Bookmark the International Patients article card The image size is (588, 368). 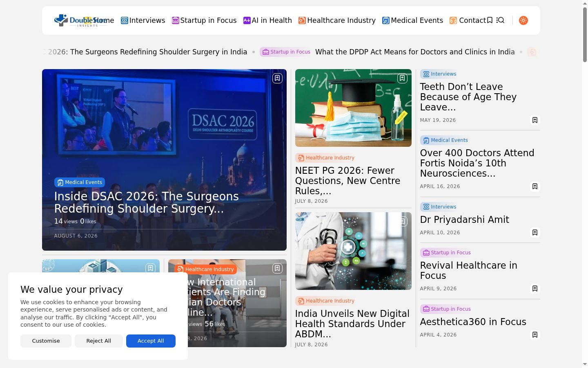277,268
